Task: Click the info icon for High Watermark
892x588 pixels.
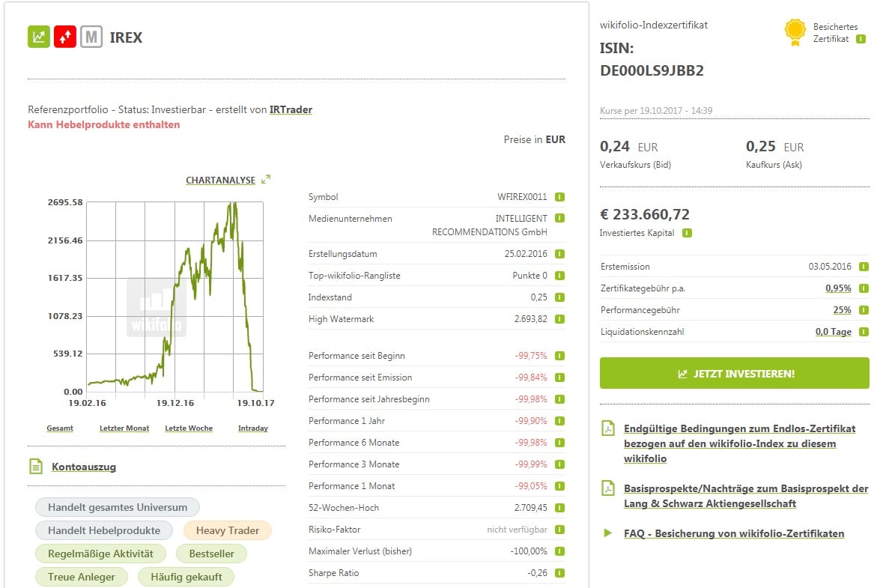Action: (x=559, y=319)
